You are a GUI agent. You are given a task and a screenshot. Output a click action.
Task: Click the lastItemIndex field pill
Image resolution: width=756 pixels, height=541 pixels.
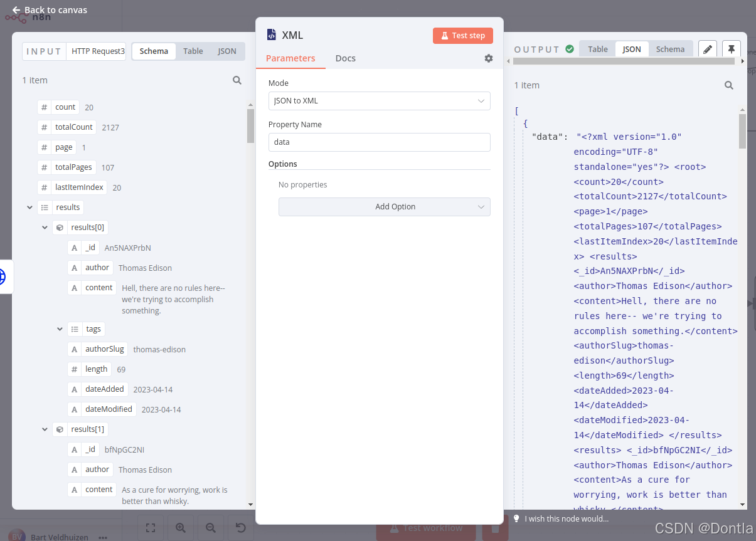point(72,187)
